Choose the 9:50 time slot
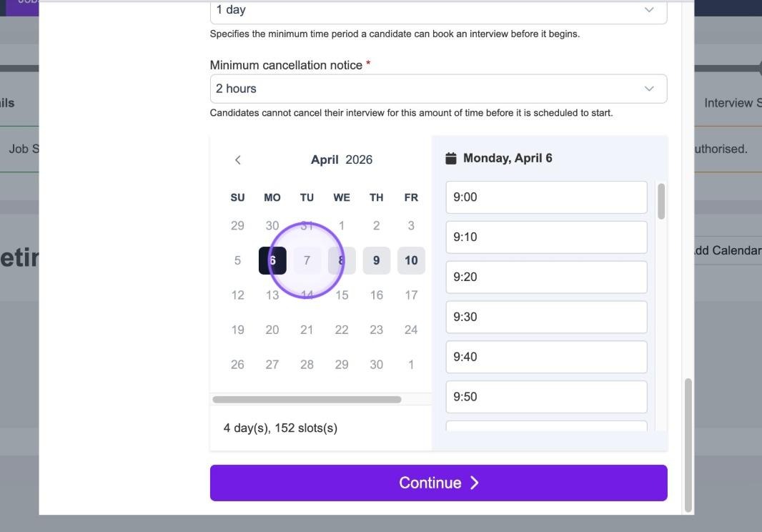 point(546,397)
